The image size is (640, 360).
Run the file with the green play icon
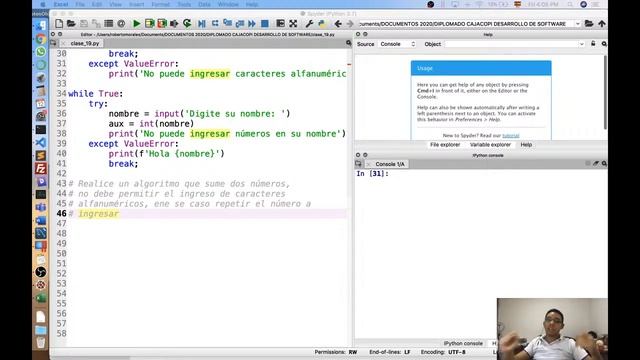137,24
